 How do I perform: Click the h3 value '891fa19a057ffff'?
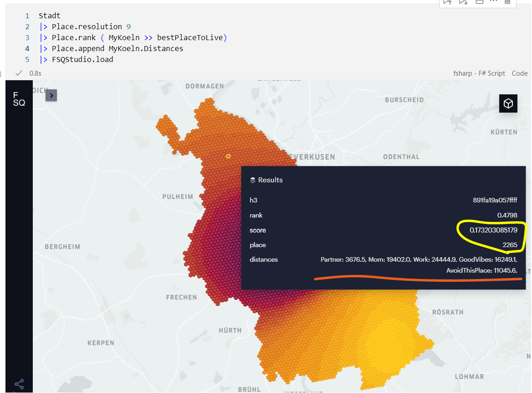(x=495, y=200)
